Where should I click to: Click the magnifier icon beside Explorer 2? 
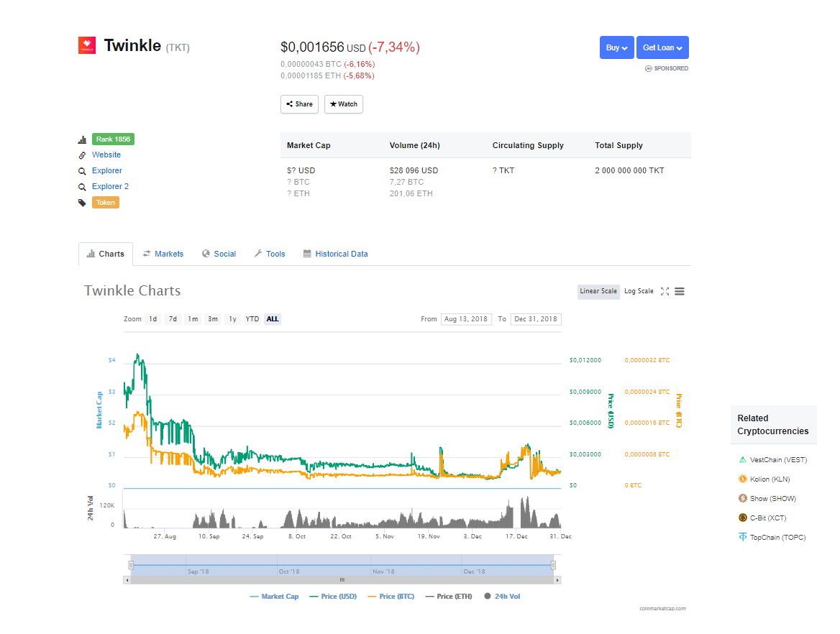[x=82, y=187]
